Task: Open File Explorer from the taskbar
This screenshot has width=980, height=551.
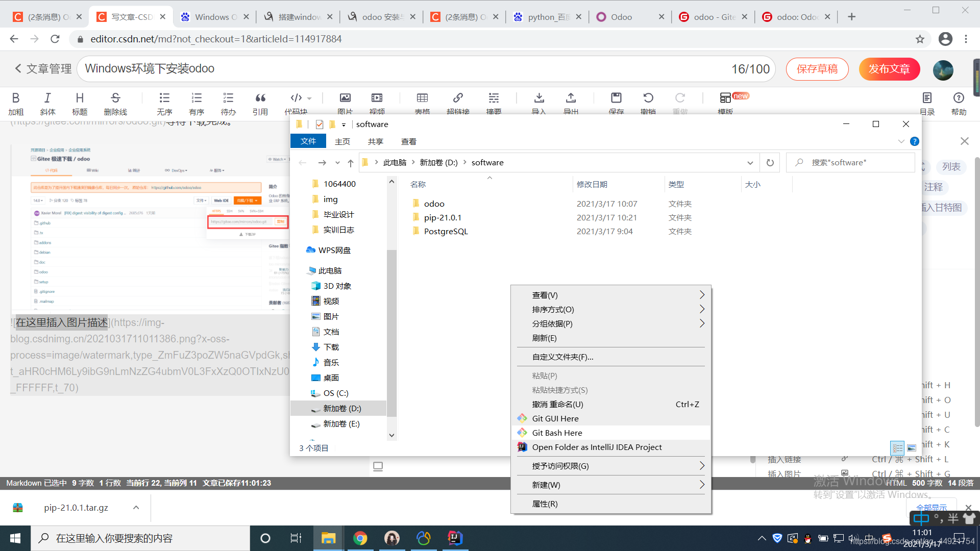Action: [328, 538]
